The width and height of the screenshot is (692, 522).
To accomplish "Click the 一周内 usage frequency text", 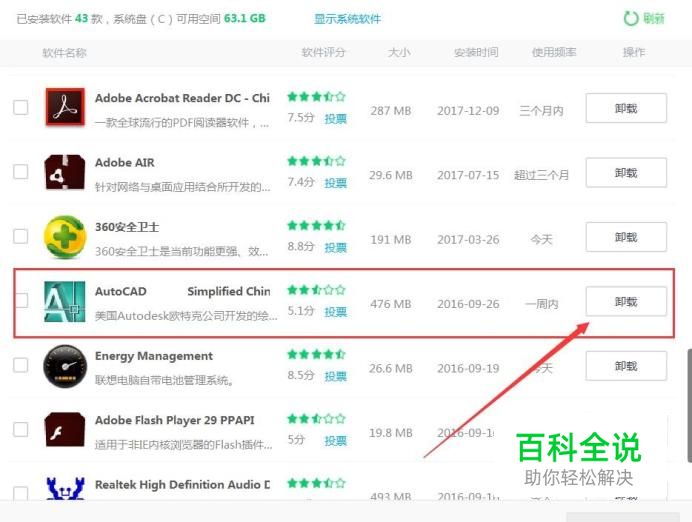I will point(542,304).
